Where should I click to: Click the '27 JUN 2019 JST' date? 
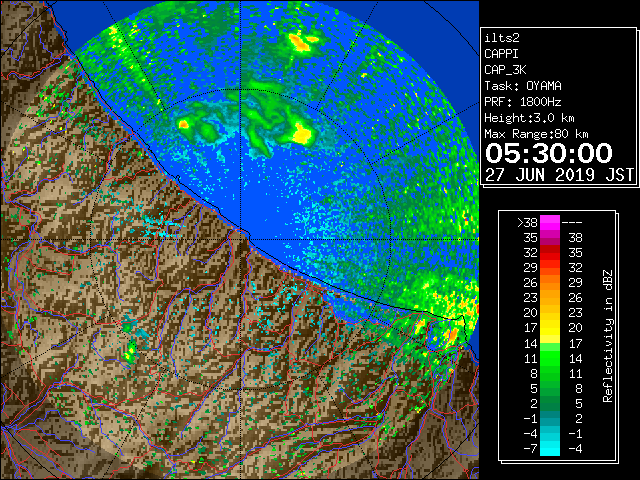(559, 175)
